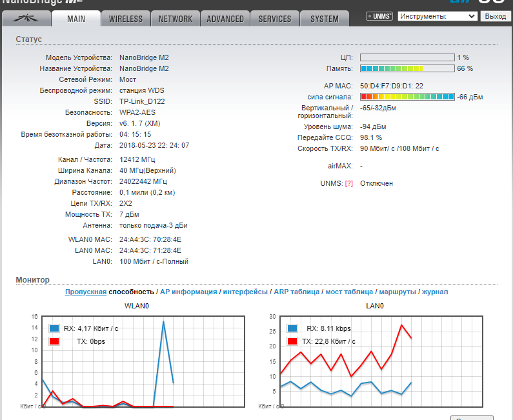Click the UNMS help question mark
The height and width of the screenshot is (420, 513).
[348, 183]
